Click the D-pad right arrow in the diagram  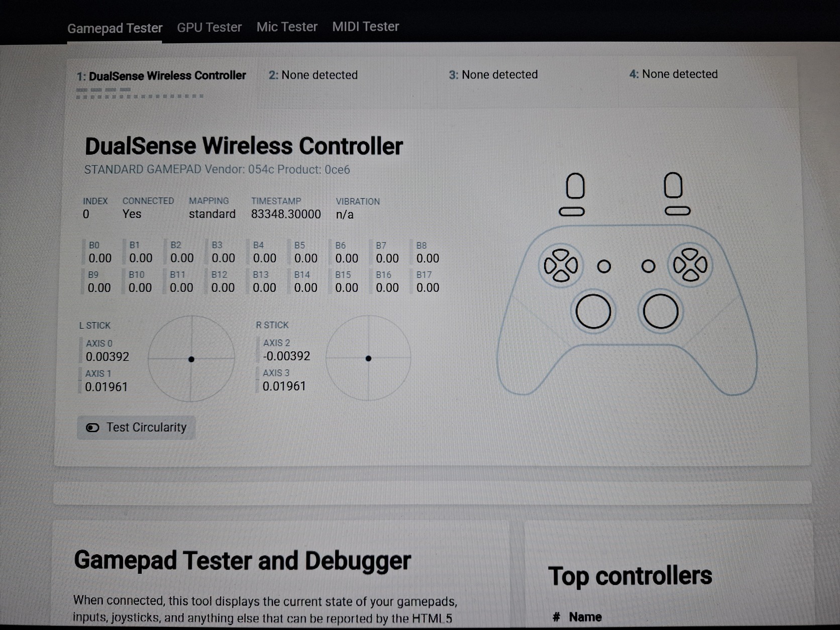(572, 265)
